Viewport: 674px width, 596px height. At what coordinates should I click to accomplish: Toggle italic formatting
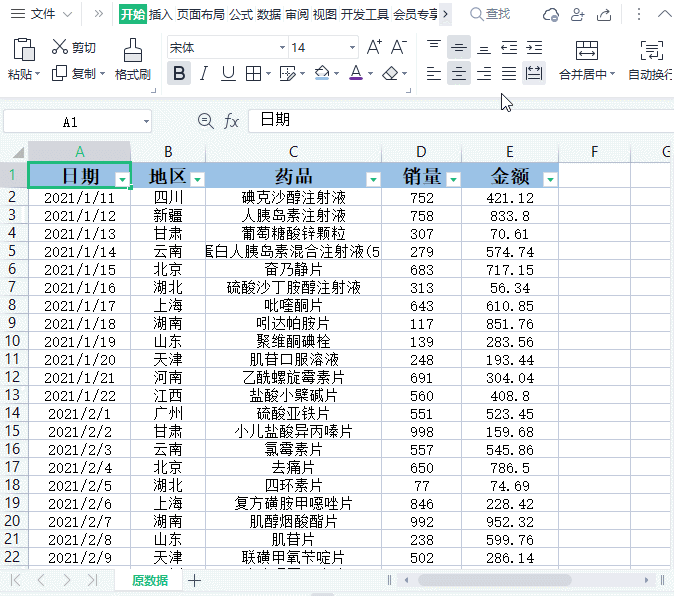204,73
